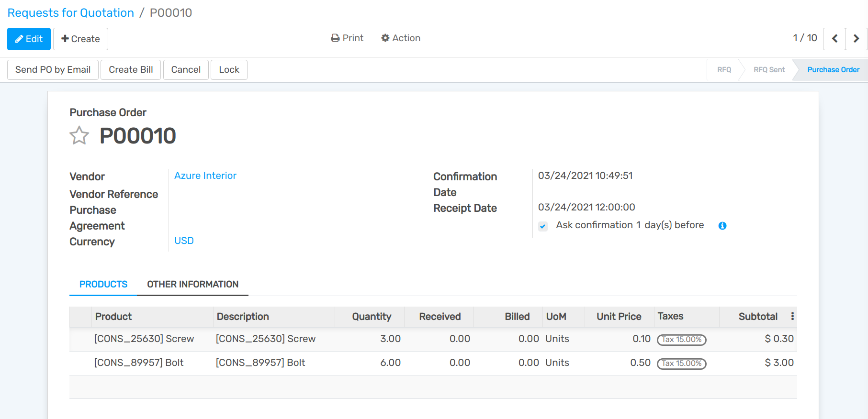868x419 pixels.
Task: Click the info icon beside Ask confirmation
Action: 722,226
